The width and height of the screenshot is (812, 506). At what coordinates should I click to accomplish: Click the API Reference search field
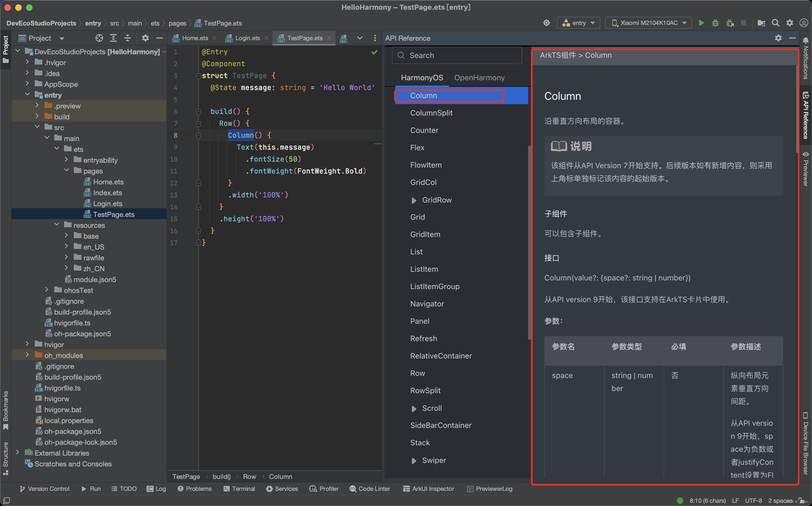click(x=457, y=55)
